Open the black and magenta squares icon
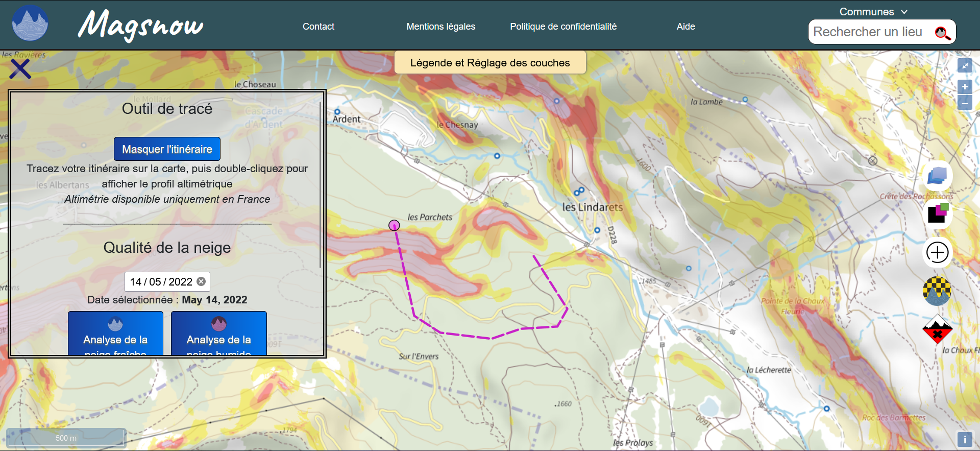Screen dimensions: 980x451 tap(938, 213)
